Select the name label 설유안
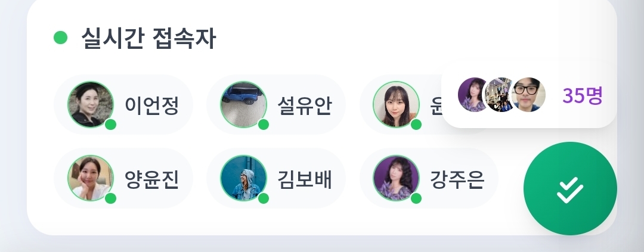The width and height of the screenshot is (644, 252). click(x=304, y=105)
